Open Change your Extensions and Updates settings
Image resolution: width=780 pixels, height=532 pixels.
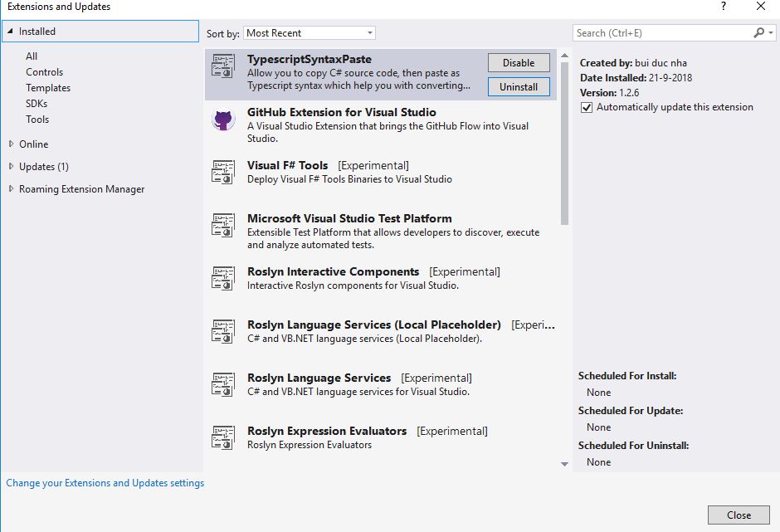pos(105,483)
